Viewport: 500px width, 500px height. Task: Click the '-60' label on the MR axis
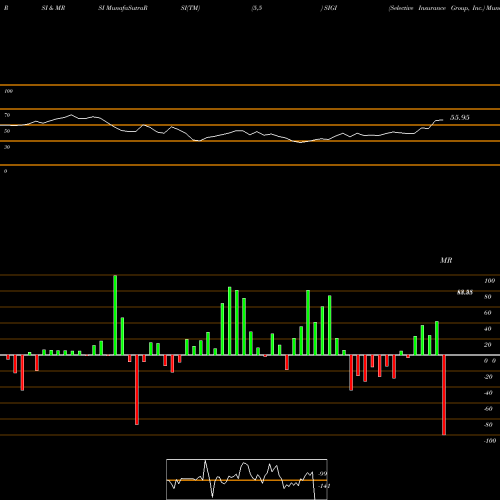click(488, 409)
